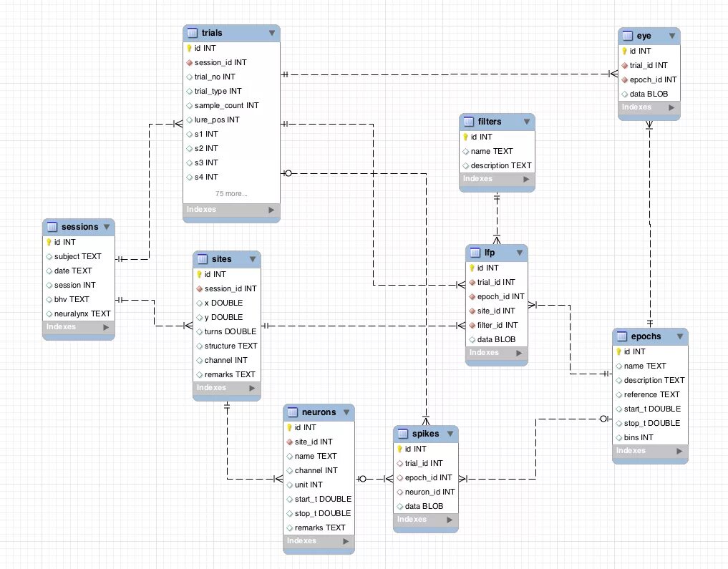Click primary key icon of epochs id
This screenshot has height=569, width=728.
pos(619,352)
